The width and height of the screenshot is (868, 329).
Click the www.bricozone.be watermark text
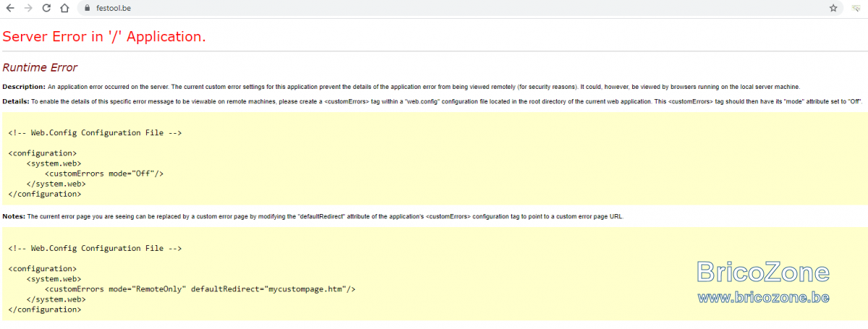763,297
